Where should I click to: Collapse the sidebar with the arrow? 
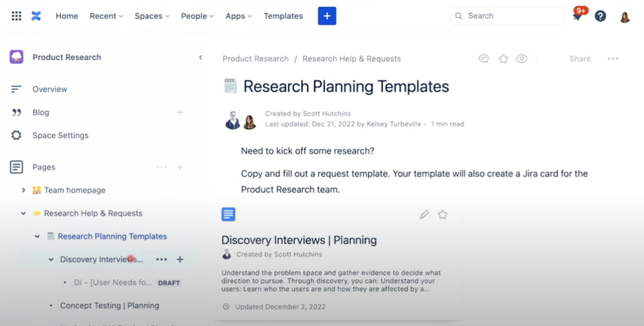tap(200, 57)
